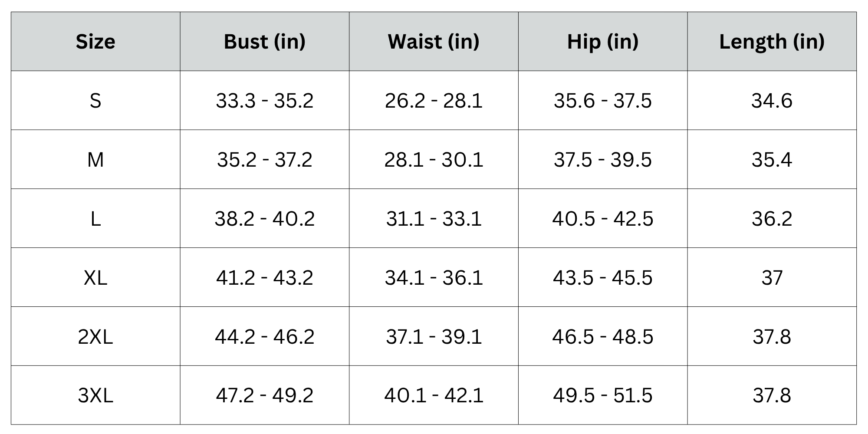Viewport: 868px width, 434px height.
Task: Click waist value 40.1 - 42.1
Action: (434, 395)
